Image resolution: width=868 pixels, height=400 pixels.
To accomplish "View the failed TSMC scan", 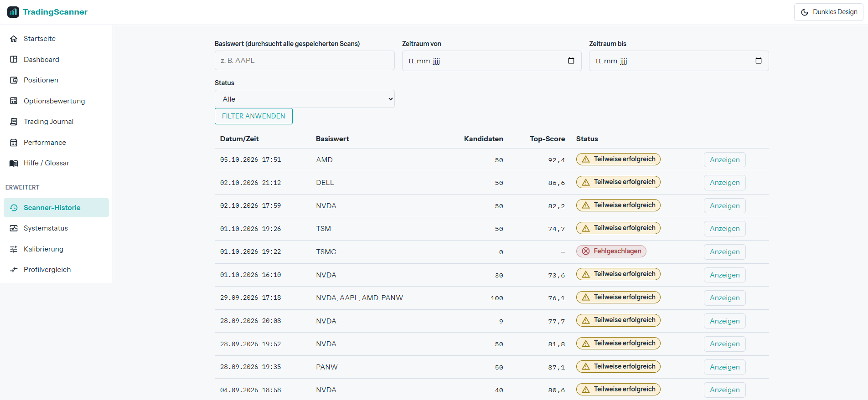I will tap(724, 252).
